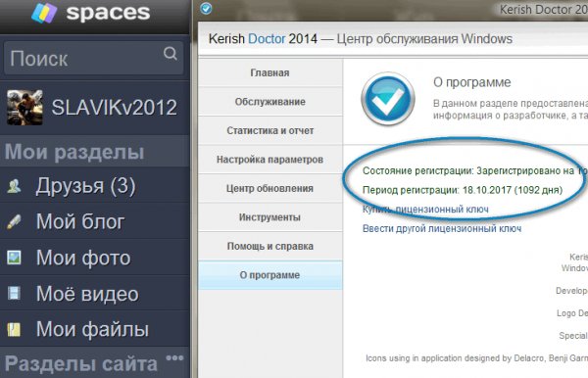Click the Мои разделы header
The height and width of the screenshot is (378, 588).
[x=74, y=152]
